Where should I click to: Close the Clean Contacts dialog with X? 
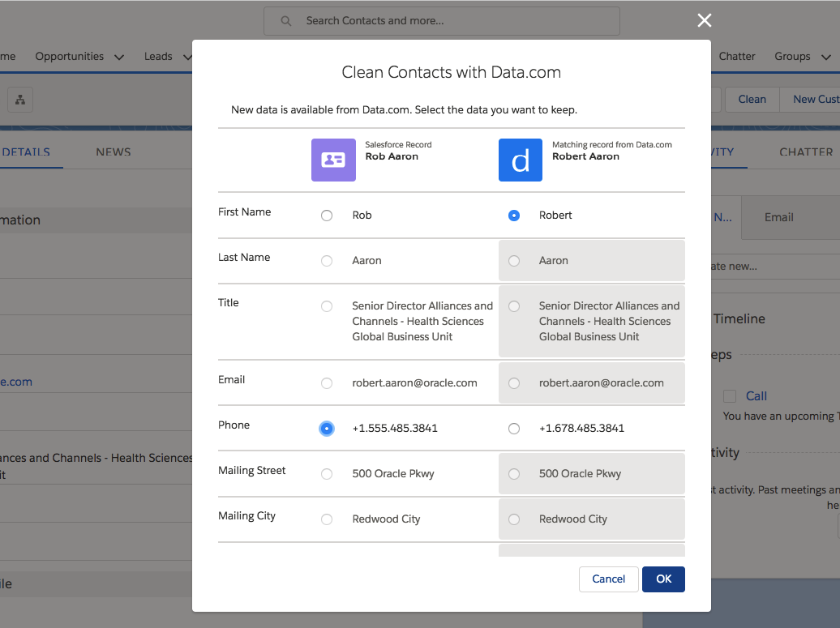click(x=704, y=20)
